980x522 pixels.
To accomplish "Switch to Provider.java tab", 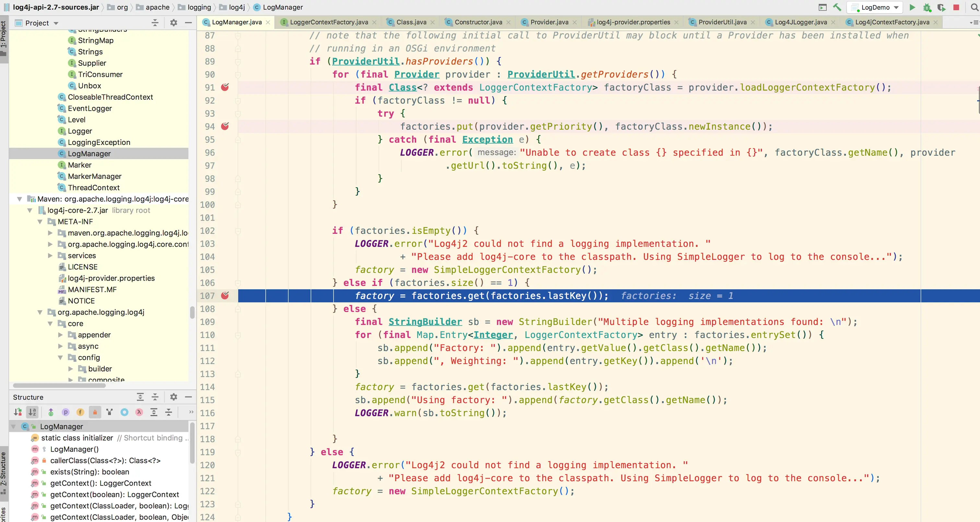I will point(549,22).
